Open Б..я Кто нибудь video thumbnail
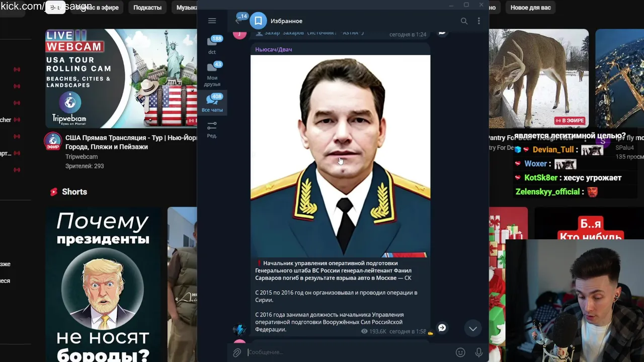The width and height of the screenshot is (644, 362). click(x=589, y=224)
